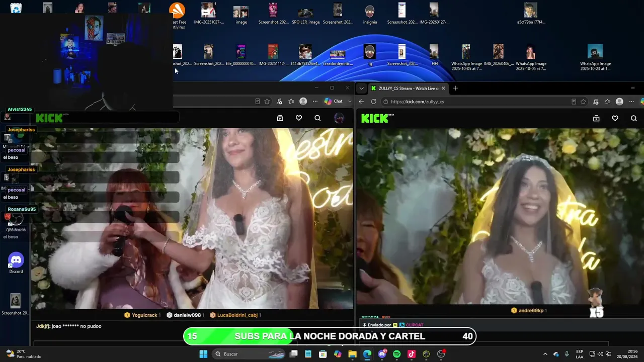644x362 pixels.
Task: Show hidden system tray icons
Action: [545, 354]
